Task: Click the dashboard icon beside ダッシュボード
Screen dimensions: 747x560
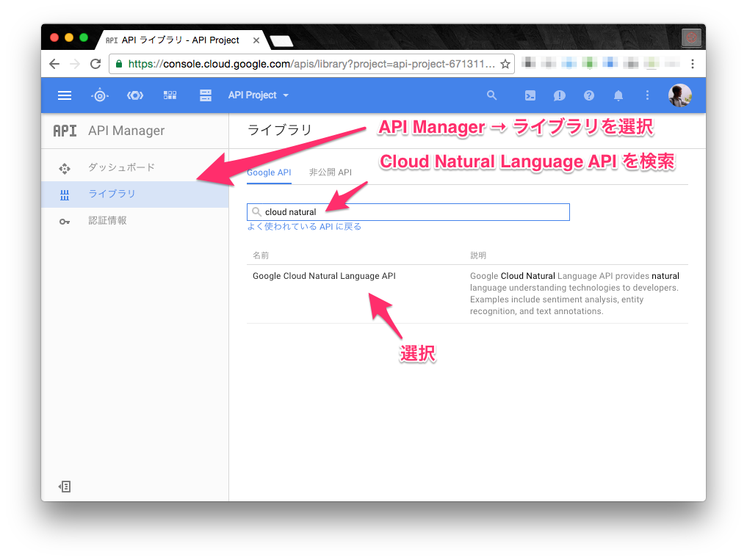Action: tap(65, 168)
